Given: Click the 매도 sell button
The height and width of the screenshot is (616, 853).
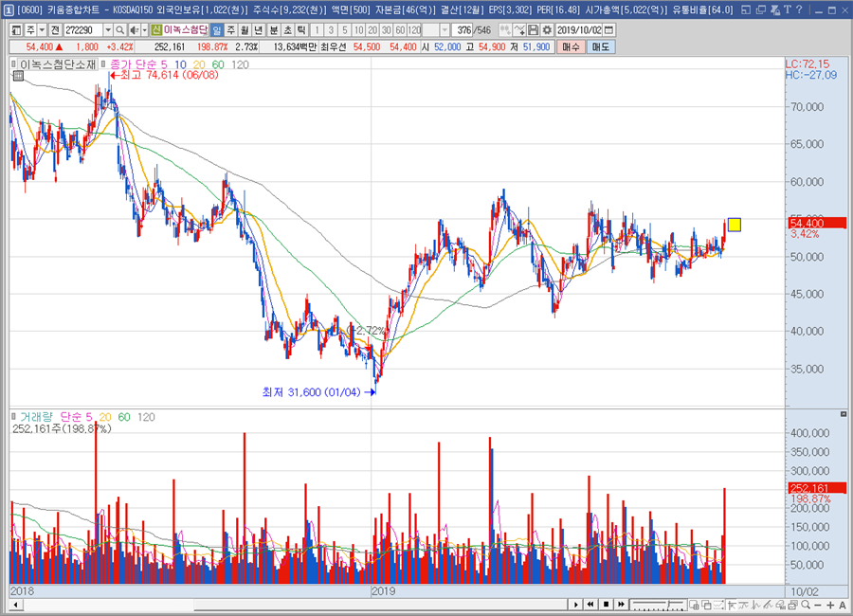Looking at the screenshot, I should click(601, 47).
